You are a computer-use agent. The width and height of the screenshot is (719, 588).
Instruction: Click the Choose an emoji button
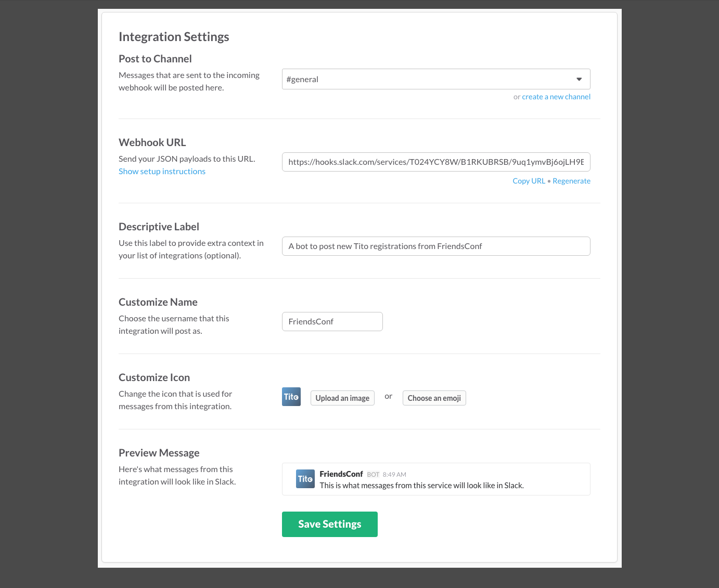(x=434, y=398)
